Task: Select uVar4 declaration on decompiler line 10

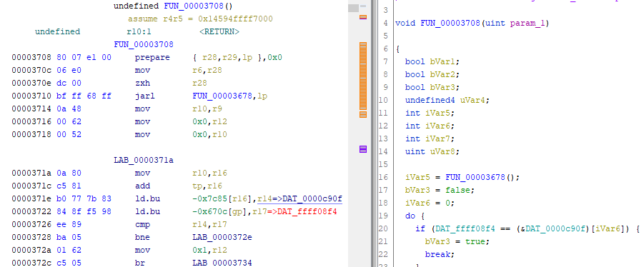Action: (x=447, y=100)
